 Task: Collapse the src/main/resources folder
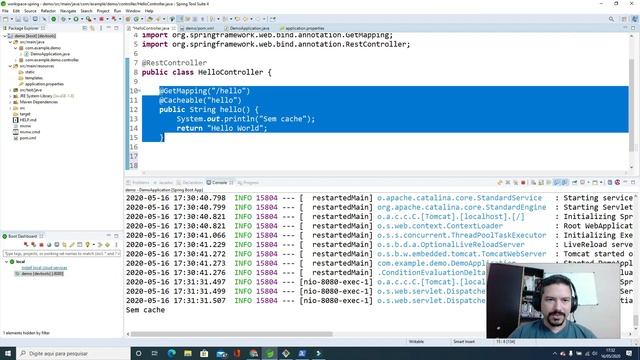point(10,66)
